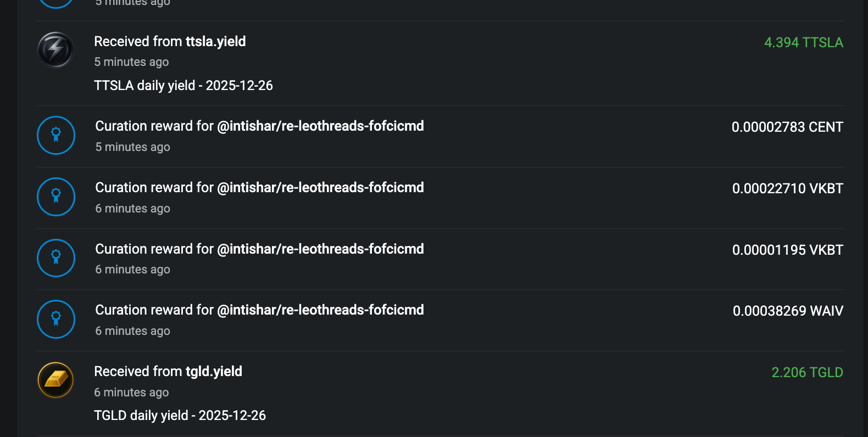The width and height of the screenshot is (868, 437).
Task: Open the tgld.yield account link
Action: pyautogui.click(x=214, y=372)
